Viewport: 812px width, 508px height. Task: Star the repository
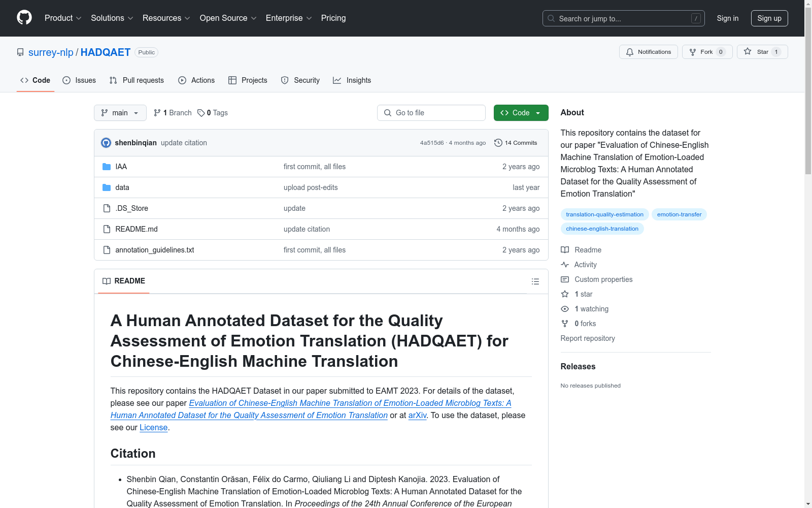(762, 52)
